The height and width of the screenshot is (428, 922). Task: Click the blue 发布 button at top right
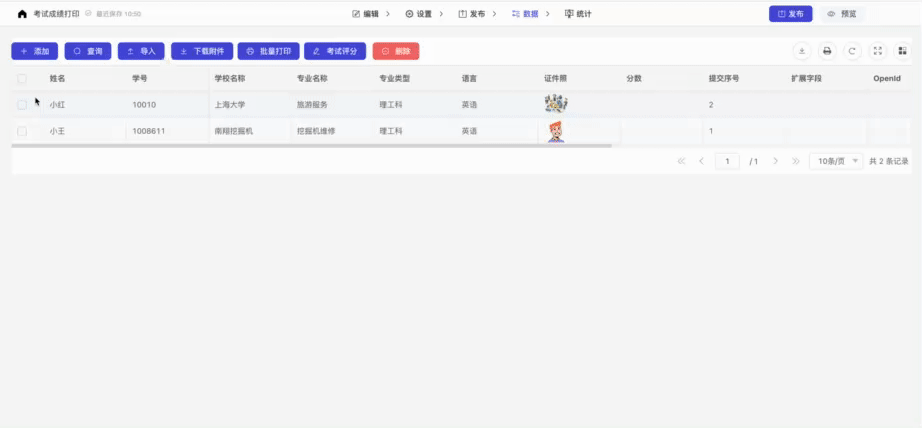pyautogui.click(x=790, y=14)
